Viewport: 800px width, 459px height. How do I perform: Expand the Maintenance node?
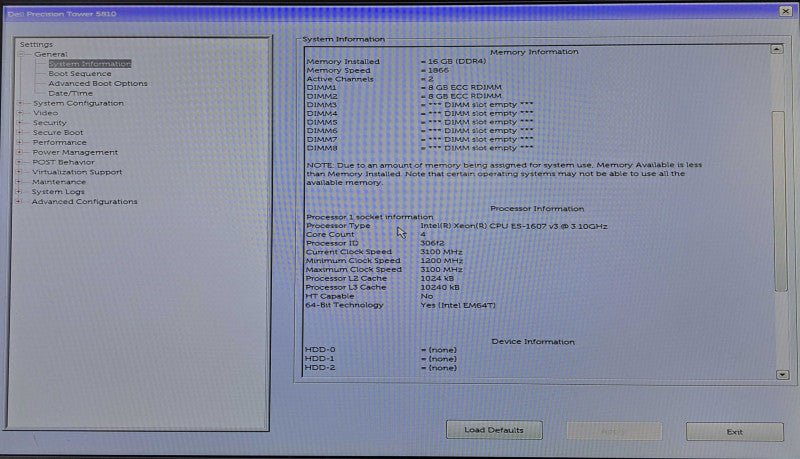(19, 182)
